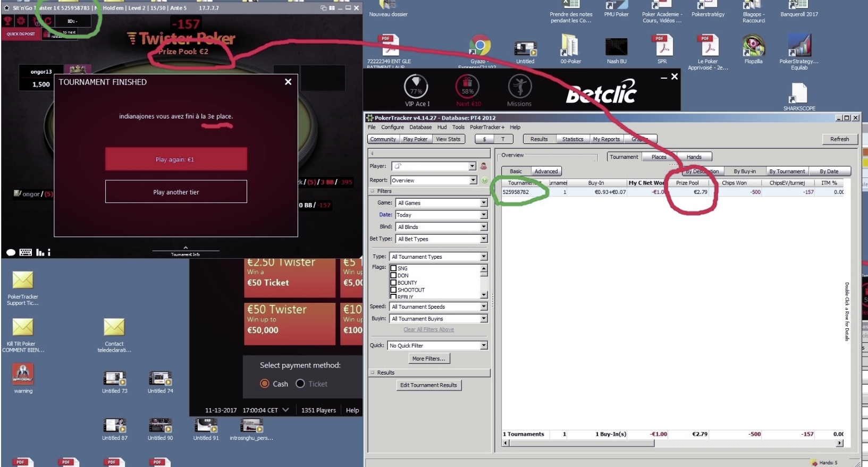868x467 pixels.
Task: Click the Play again: €1 button
Action: [176, 159]
